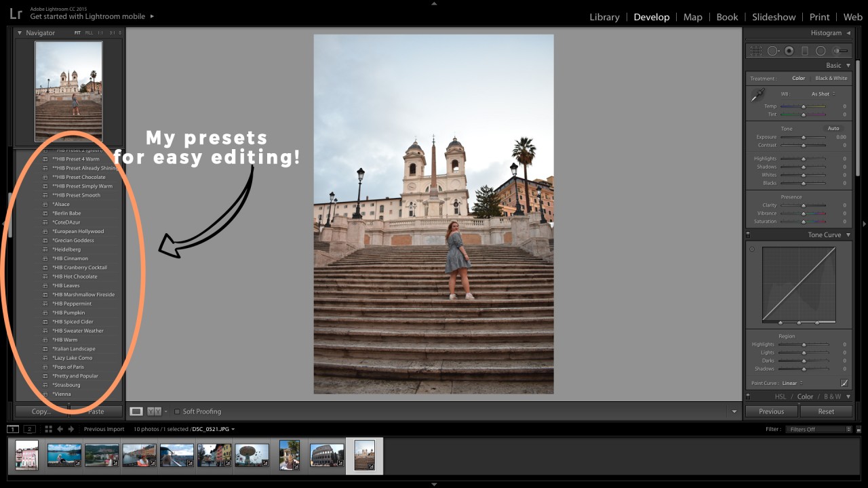Viewport: 868px width, 488px height.
Task: Click the Exposure slider
Action: tap(803, 137)
